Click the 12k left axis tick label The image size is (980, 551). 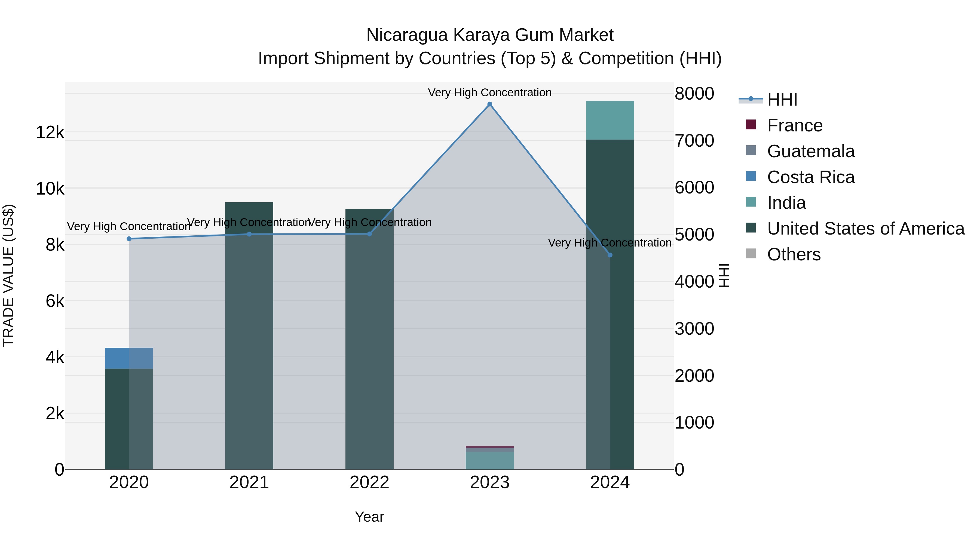point(50,133)
